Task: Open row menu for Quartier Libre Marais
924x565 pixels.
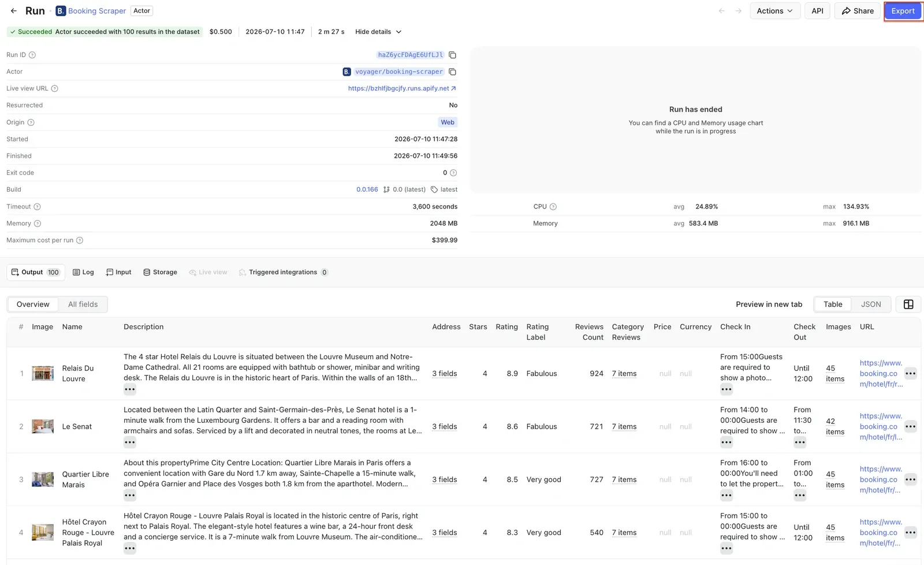Action: point(911,479)
